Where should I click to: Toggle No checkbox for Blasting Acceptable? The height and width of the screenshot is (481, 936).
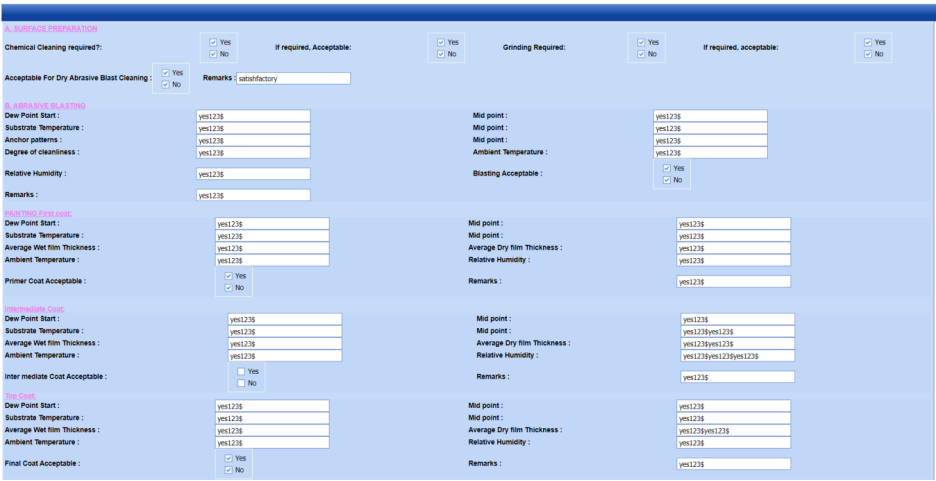pyautogui.click(x=667, y=180)
